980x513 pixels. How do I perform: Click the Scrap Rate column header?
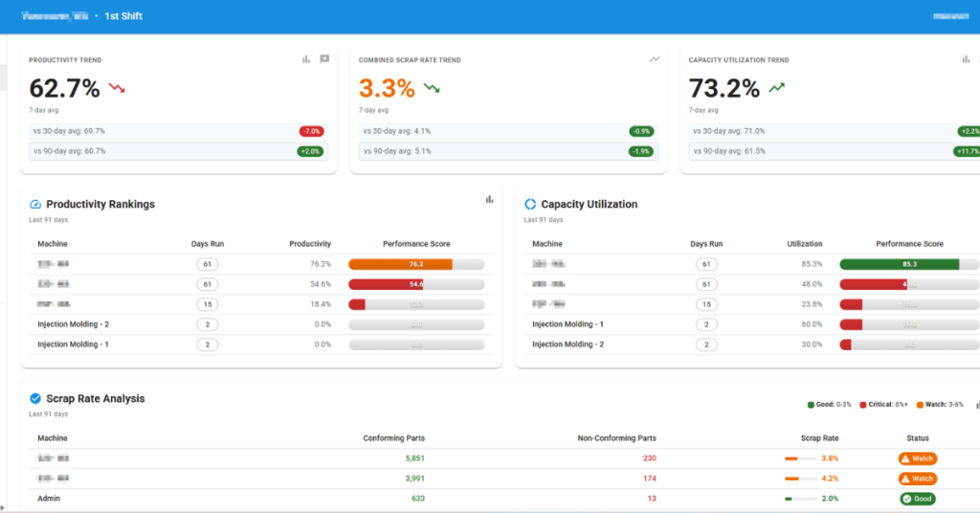point(819,438)
